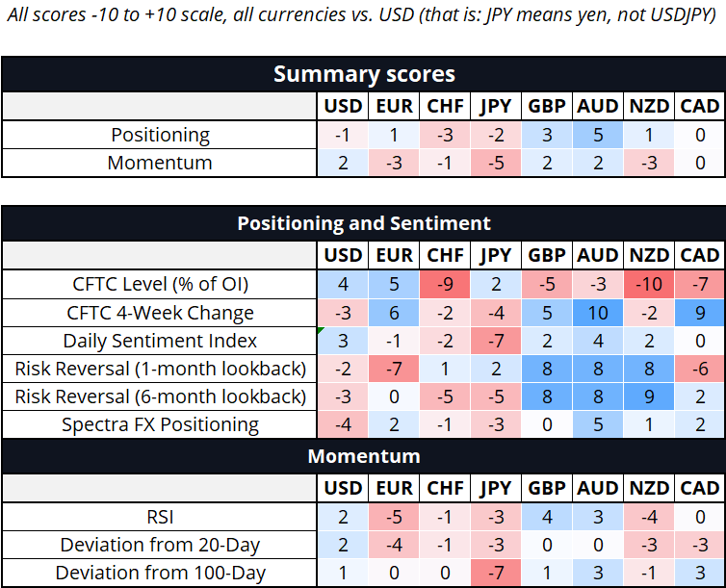The image size is (726, 588).
Task: Click the Risk Reversal (1-month lookback) label
Action: [x=160, y=369]
